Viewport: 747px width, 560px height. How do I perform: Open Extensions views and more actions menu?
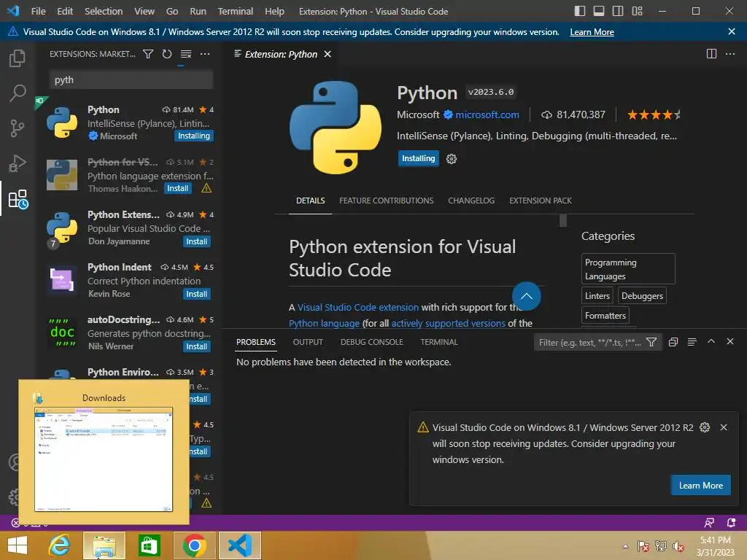click(x=205, y=54)
